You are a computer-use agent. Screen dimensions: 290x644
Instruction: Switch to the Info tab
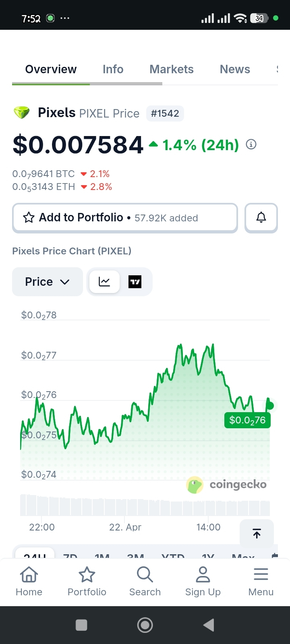[113, 69]
